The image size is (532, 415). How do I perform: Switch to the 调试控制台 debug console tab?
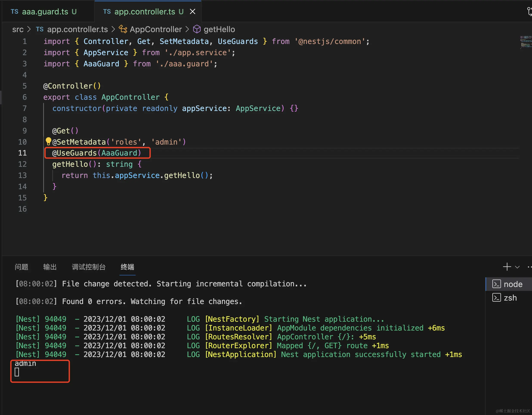(x=89, y=267)
